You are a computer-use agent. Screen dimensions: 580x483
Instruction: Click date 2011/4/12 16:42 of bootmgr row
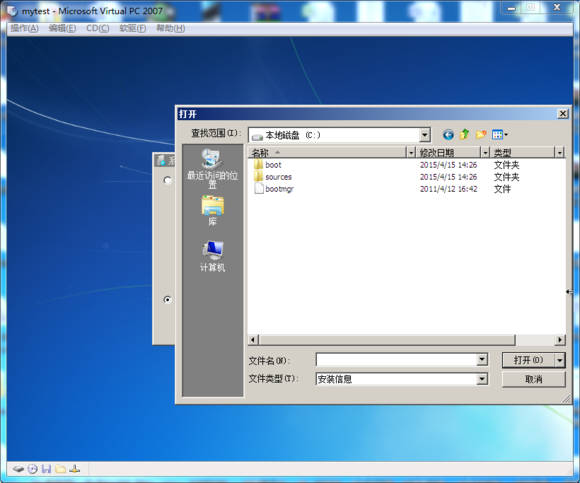point(448,189)
